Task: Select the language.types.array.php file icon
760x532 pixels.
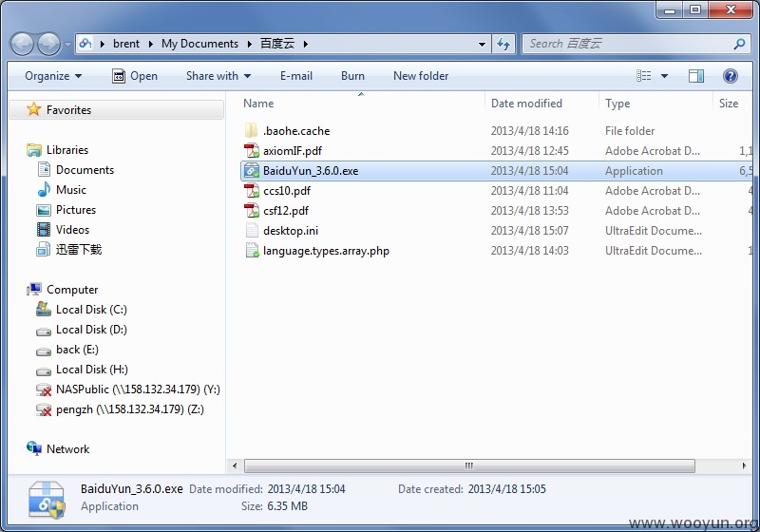Action: [x=252, y=251]
